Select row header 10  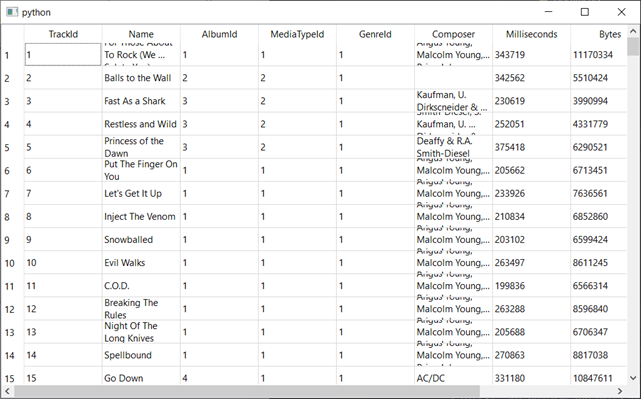[13, 263]
